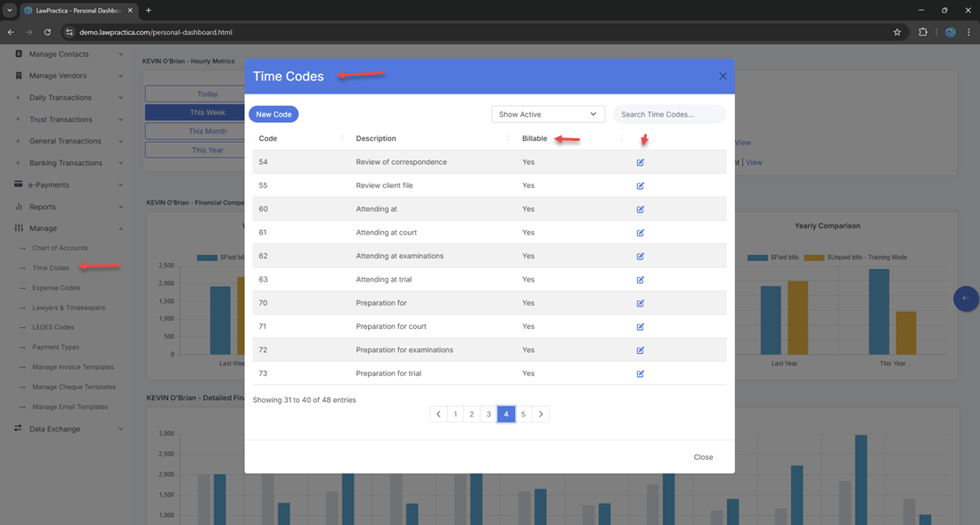980x525 pixels.
Task: Close Time Codes dialog with X icon
Action: point(723,77)
